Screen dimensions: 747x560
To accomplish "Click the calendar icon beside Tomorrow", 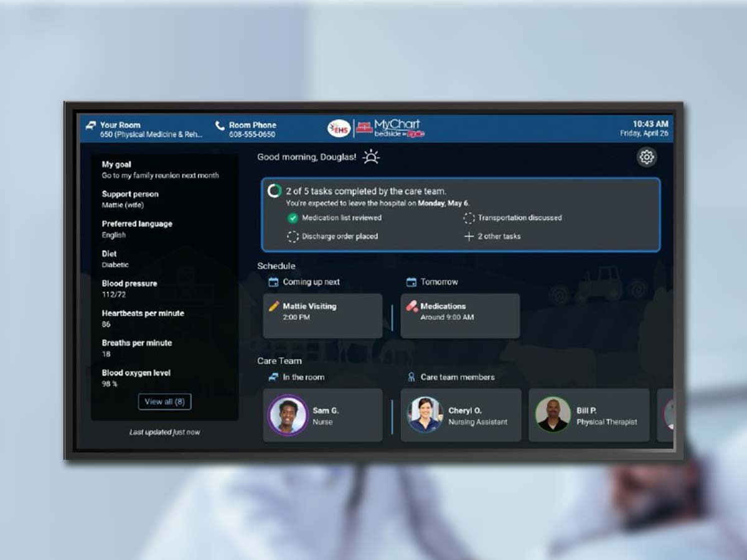I will tap(411, 282).
